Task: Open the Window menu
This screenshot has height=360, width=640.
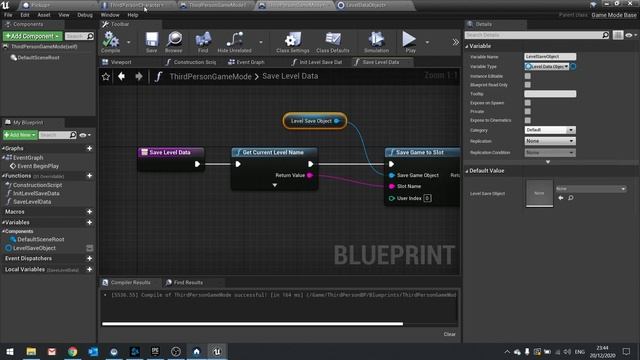Action: point(110,15)
